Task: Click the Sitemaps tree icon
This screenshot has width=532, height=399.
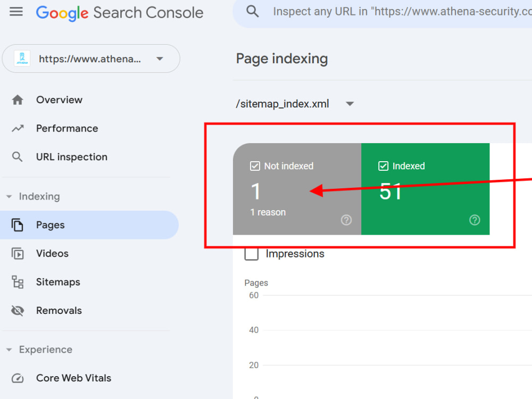Action: (18, 282)
